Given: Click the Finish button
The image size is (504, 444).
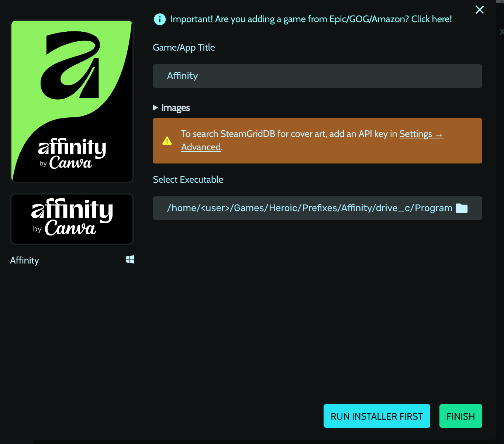Looking at the screenshot, I should pos(461,416).
